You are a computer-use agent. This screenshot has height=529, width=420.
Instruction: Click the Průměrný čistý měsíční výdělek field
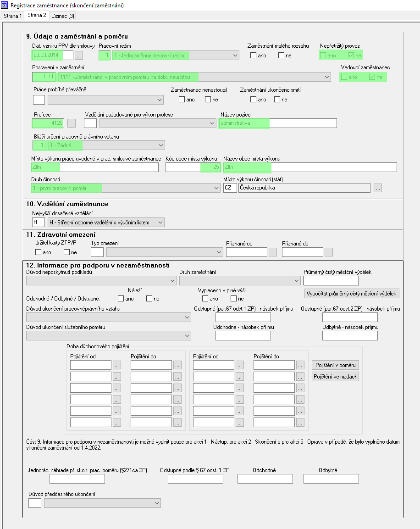click(331, 281)
